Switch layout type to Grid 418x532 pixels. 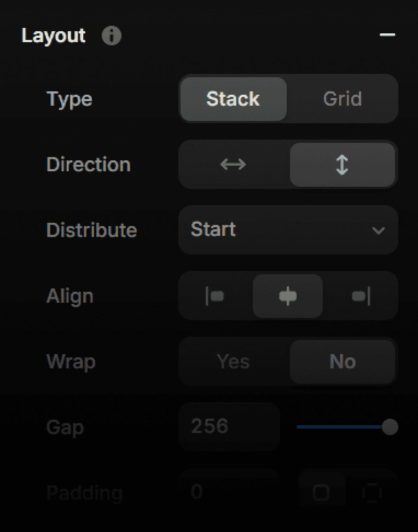(342, 99)
